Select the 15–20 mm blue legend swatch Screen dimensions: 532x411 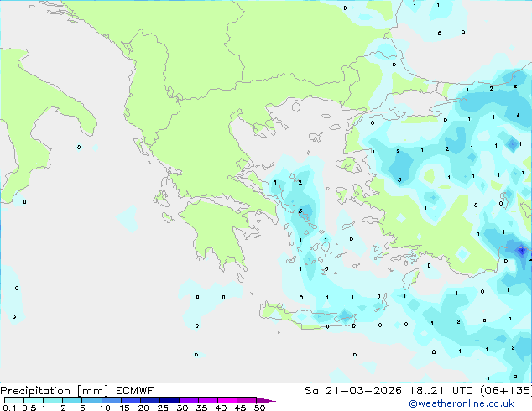130,400
